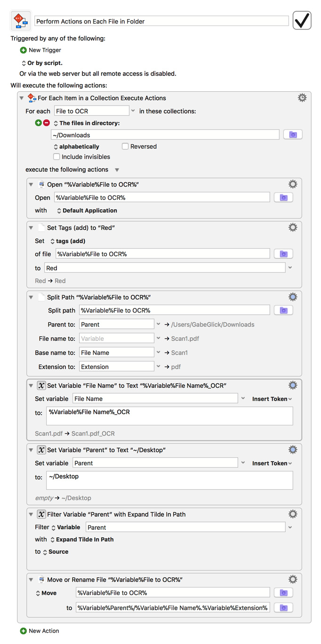Open variable dropdown for Set variable File Name

pos(243,399)
